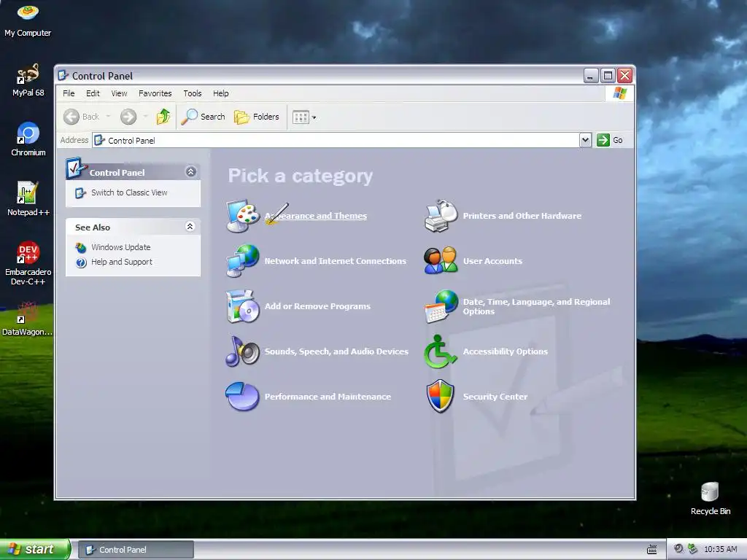Open the User Accounts icon
The image size is (747, 560).
point(441,260)
